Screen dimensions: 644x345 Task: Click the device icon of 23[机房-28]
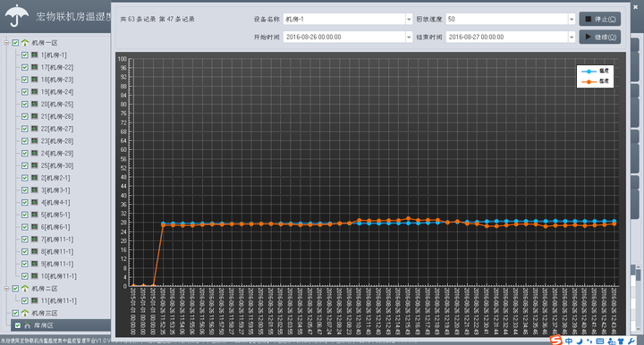point(35,140)
